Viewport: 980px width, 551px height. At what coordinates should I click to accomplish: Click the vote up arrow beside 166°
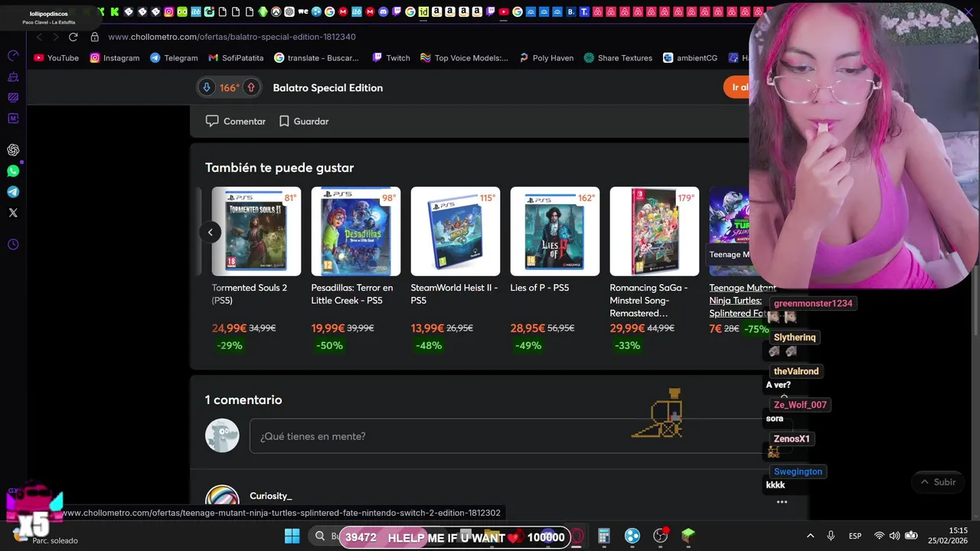click(250, 88)
